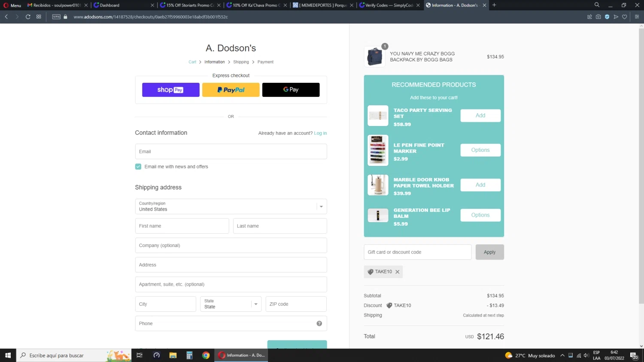Open File Explorer from the taskbar
This screenshot has height=362, width=644.
coord(173,356)
